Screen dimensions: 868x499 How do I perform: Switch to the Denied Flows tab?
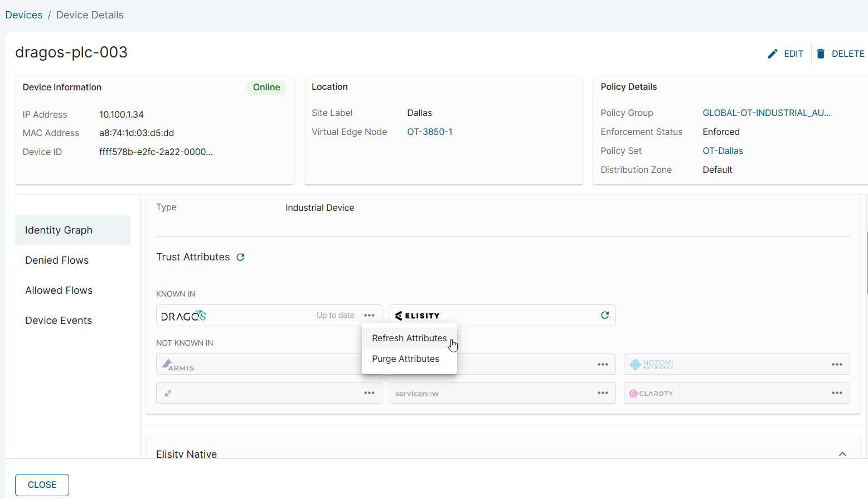tap(57, 260)
